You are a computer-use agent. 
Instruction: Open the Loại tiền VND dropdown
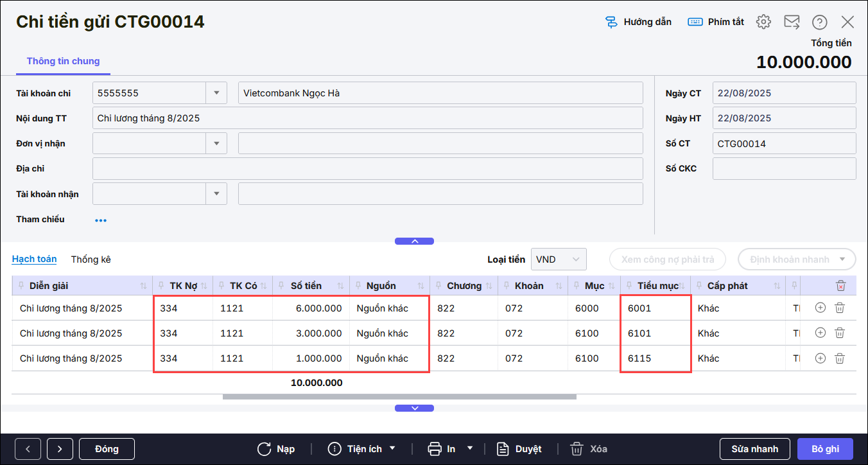[559, 259]
